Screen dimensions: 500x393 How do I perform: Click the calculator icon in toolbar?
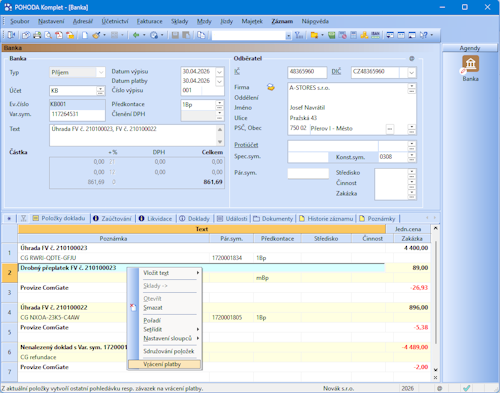pos(354,35)
